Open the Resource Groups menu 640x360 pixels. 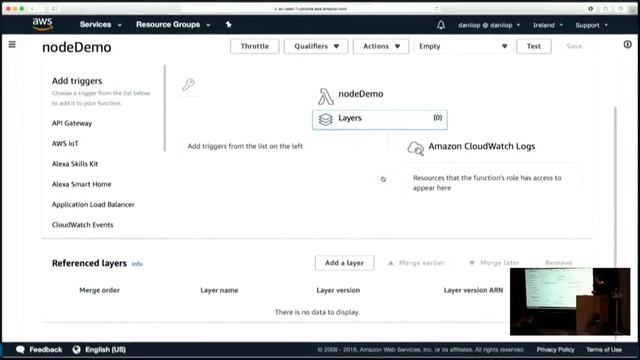(x=173, y=24)
